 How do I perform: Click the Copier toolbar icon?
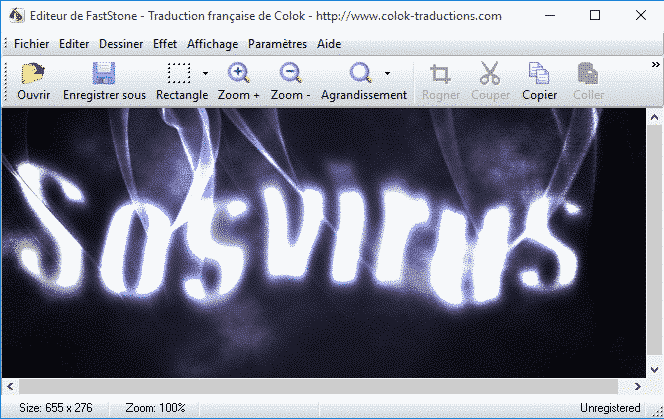540,74
